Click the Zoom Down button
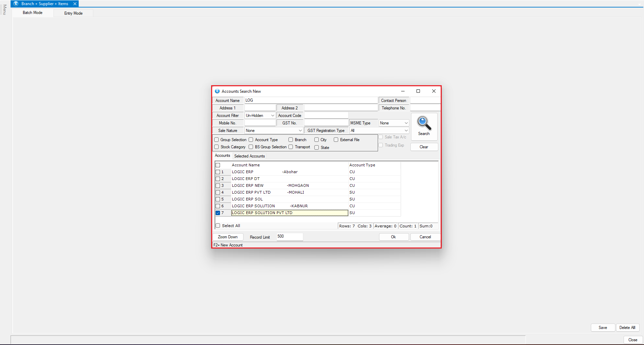The image size is (644, 345). [227, 237]
